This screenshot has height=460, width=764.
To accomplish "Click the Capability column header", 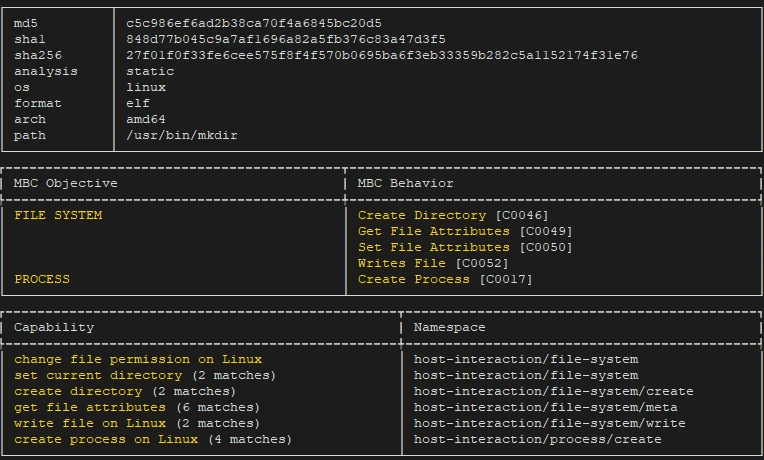I will point(54,327).
